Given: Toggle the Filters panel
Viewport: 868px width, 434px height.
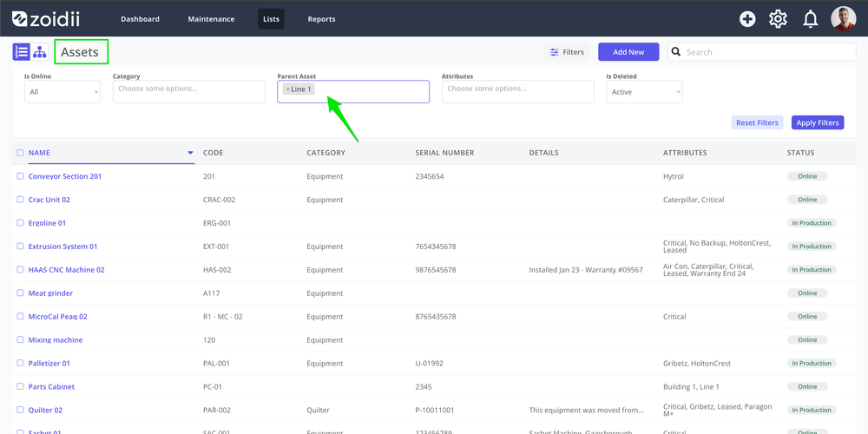Looking at the screenshot, I should [x=567, y=52].
